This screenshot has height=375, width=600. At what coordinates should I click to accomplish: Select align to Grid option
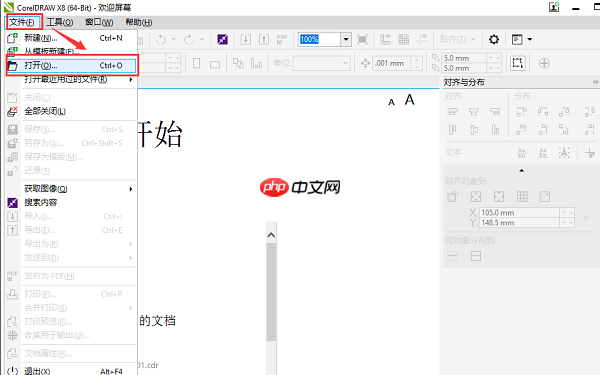(x=522, y=197)
